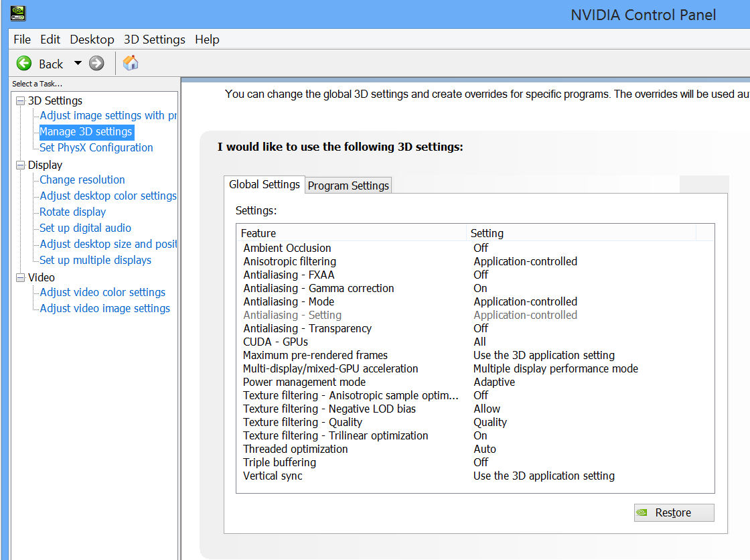This screenshot has height=560, width=750.
Task: Click the Quality value for Texture filtering
Action: (490, 422)
